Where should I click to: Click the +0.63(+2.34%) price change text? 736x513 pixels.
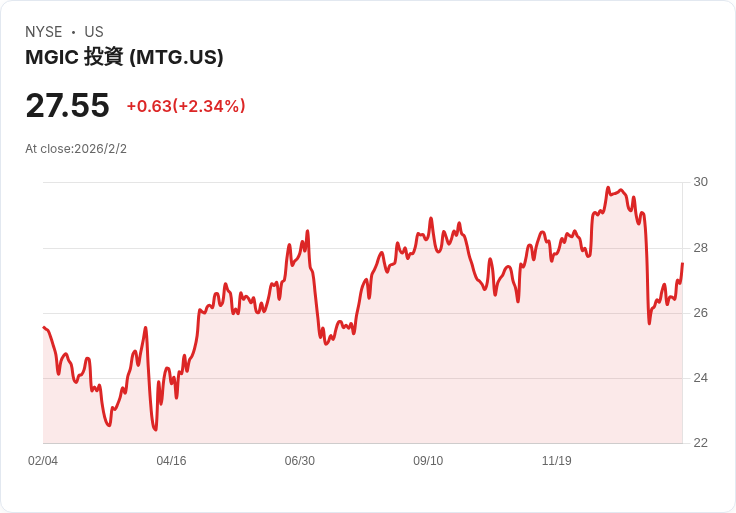186,106
